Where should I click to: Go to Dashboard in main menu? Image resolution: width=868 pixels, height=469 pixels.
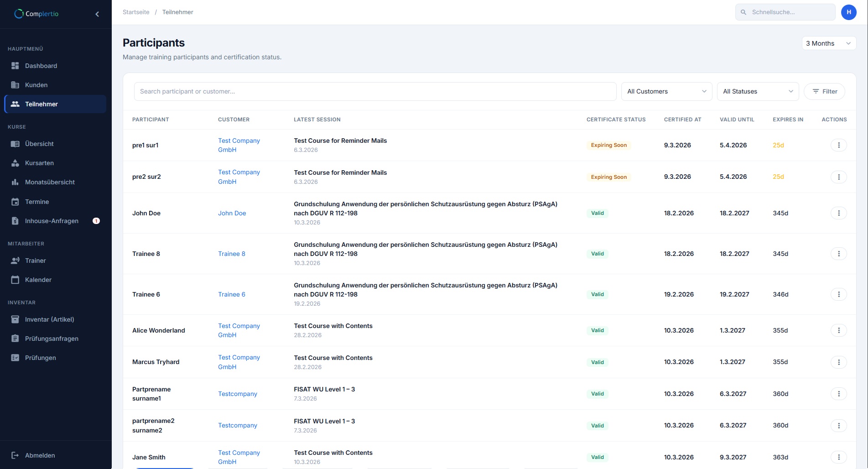(x=55, y=66)
